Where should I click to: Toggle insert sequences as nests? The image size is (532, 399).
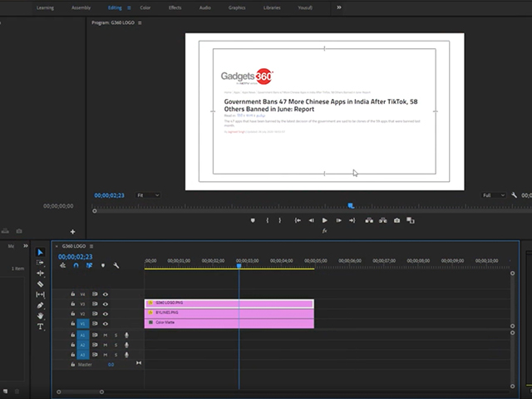pyautogui.click(x=63, y=265)
